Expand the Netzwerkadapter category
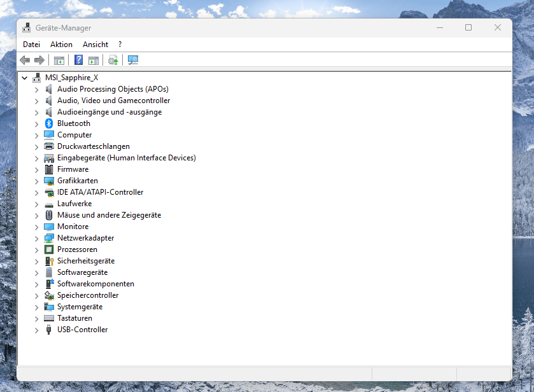This screenshot has height=392, width=534. pos(36,239)
